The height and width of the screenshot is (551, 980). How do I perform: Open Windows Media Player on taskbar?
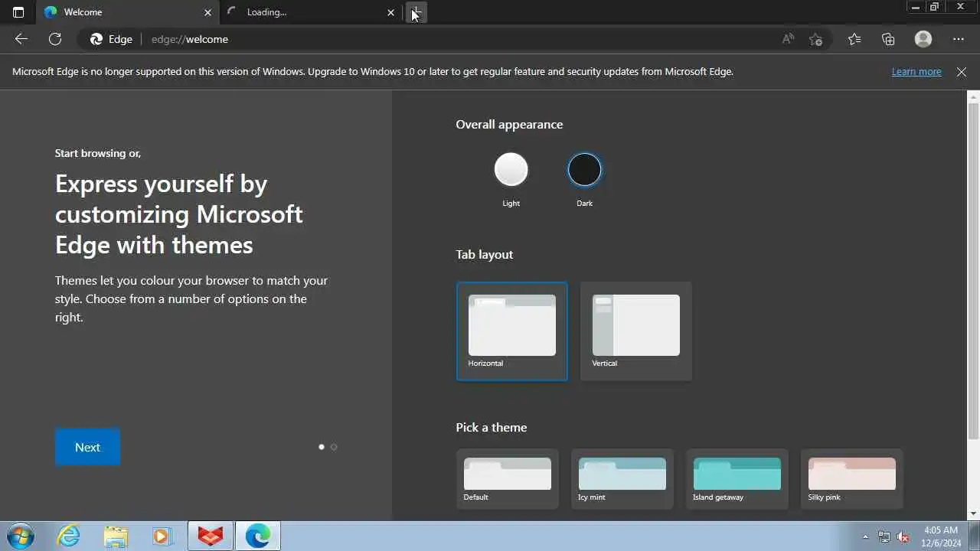tap(162, 536)
